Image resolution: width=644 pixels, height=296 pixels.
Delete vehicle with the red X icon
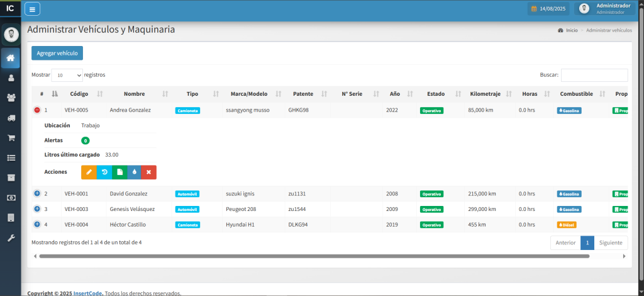click(x=149, y=172)
